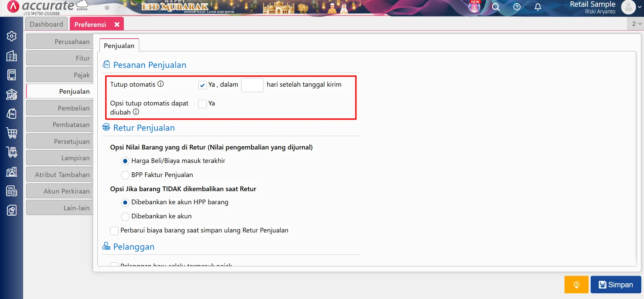
Task: Open the tax calculator sidebar icon
Action: point(12,191)
